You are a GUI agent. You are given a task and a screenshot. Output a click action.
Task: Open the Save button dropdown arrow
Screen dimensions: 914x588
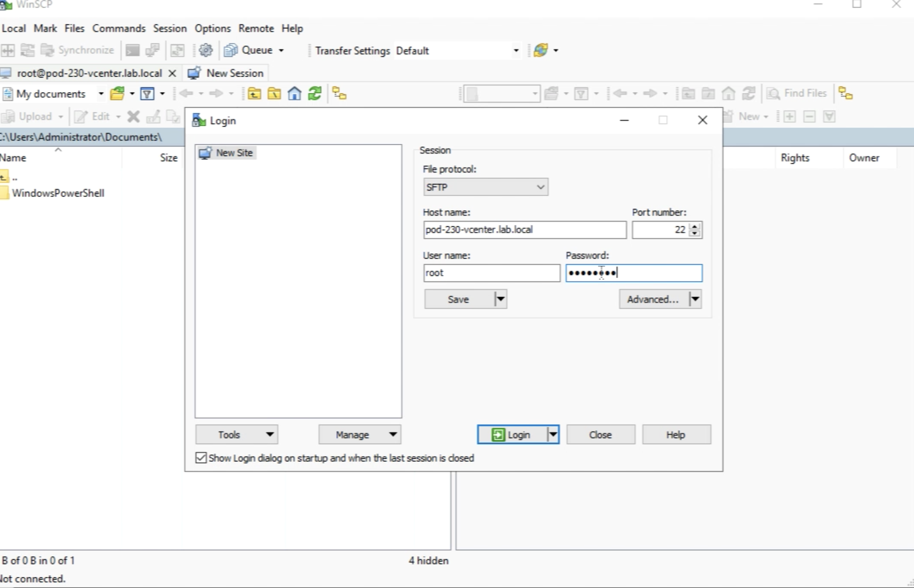500,299
